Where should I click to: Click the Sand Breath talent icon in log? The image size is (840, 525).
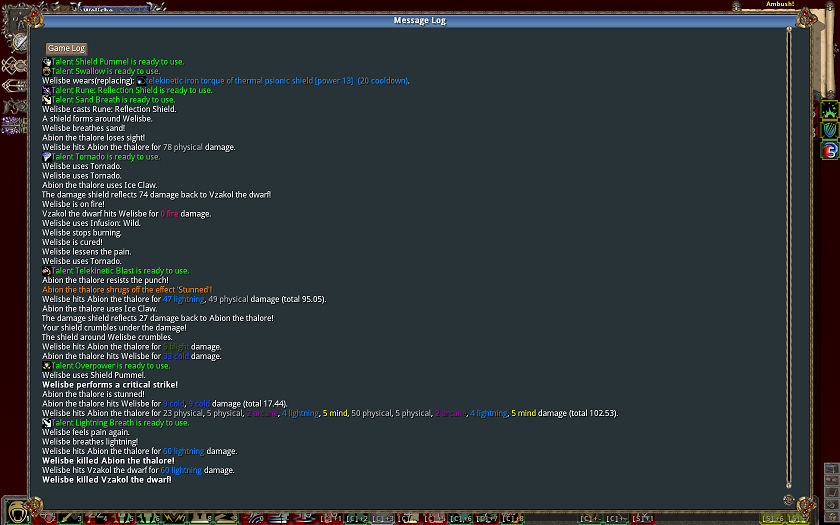[x=47, y=100]
